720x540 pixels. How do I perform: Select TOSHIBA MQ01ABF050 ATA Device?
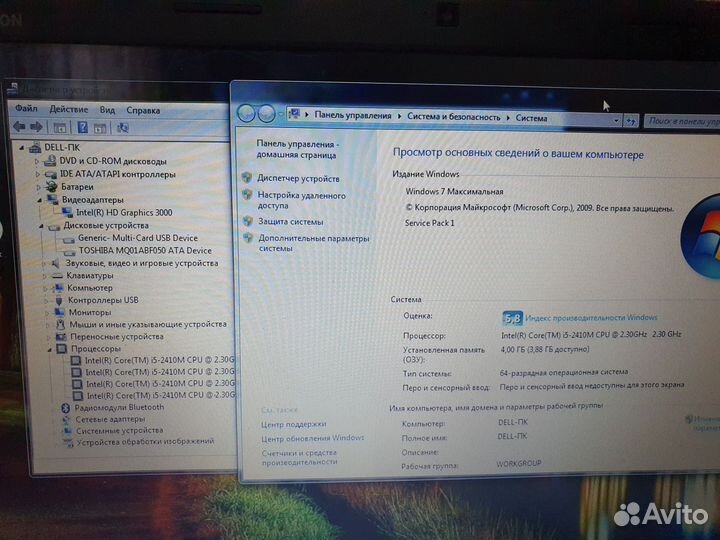[x=145, y=251]
